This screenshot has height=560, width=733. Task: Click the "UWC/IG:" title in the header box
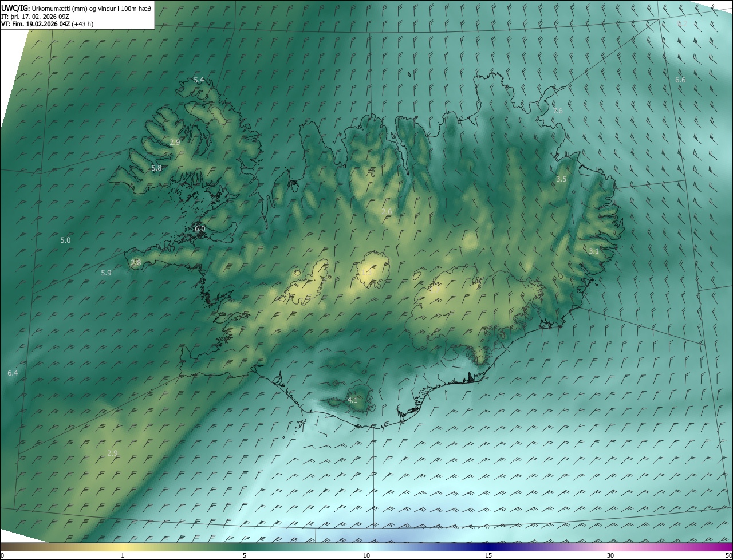click(14, 9)
